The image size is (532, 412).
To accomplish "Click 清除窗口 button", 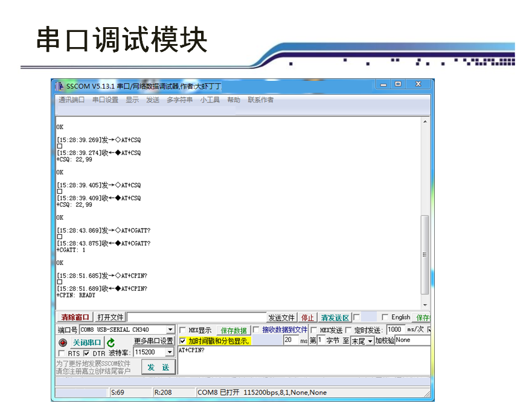I will [x=75, y=317].
